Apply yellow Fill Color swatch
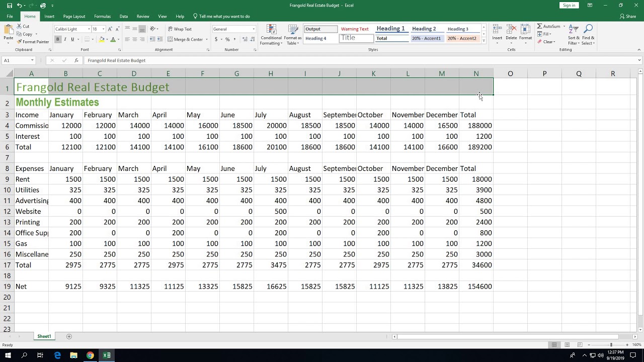 (x=102, y=39)
